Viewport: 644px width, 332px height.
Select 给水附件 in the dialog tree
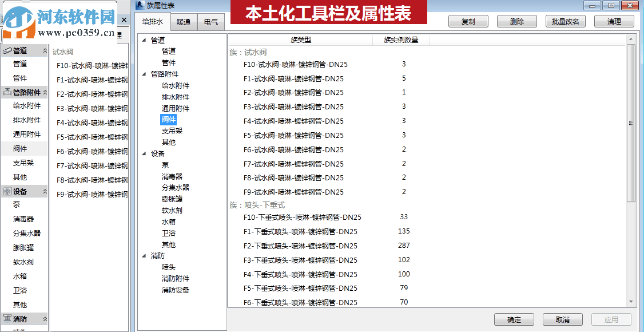pos(176,85)
